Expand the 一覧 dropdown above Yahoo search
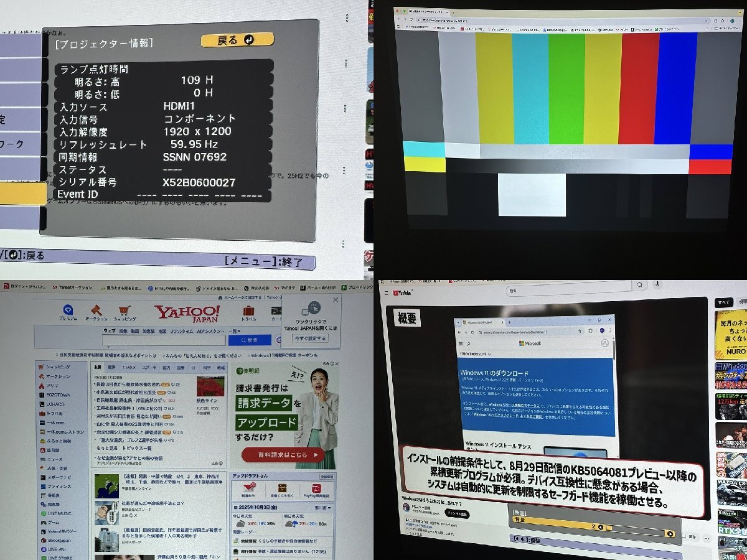This screenshot has width=747, height=560. (x=235, y=331)
